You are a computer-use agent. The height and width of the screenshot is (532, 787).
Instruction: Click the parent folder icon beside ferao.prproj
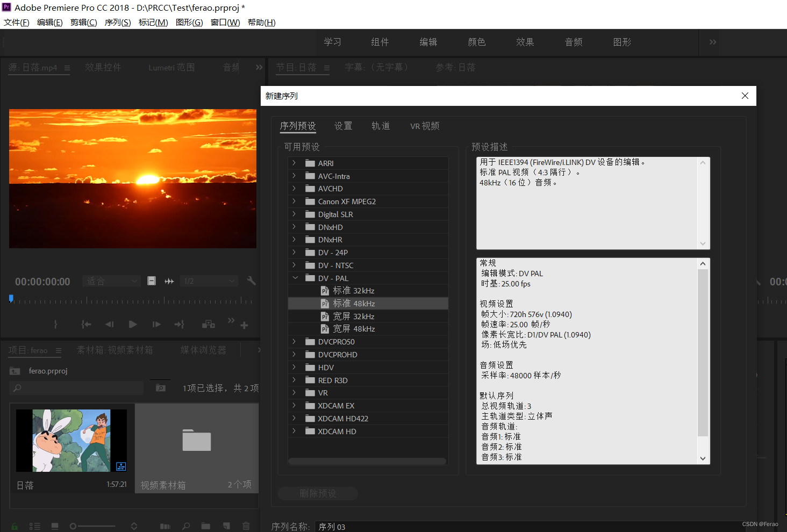click(x=15, y=371)
